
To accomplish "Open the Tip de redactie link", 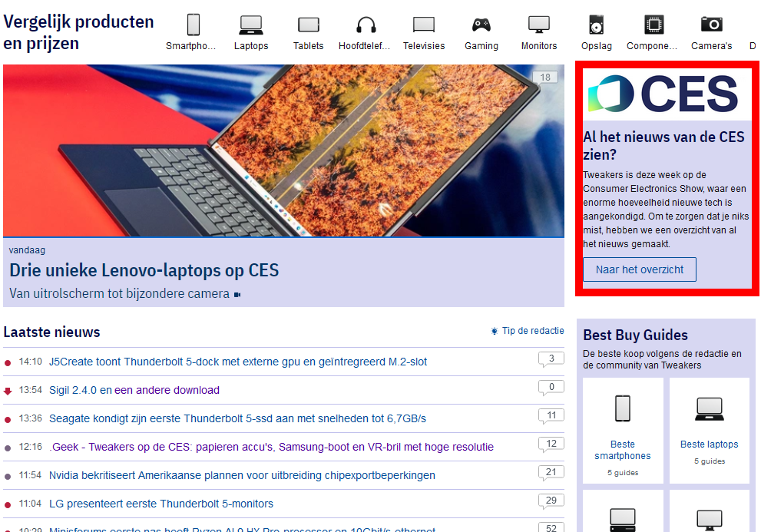I will (533, 331).
